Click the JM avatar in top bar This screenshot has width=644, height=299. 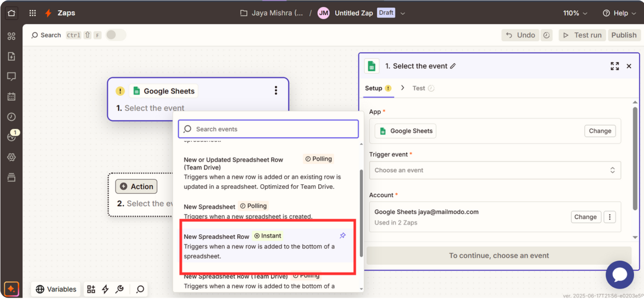point(324,13)
